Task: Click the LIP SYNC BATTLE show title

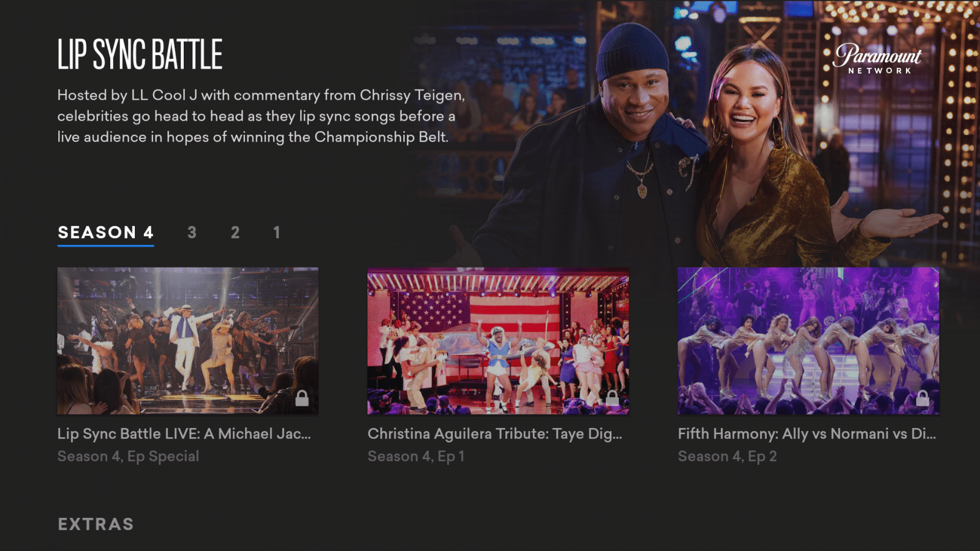Action: coord(140,54)
